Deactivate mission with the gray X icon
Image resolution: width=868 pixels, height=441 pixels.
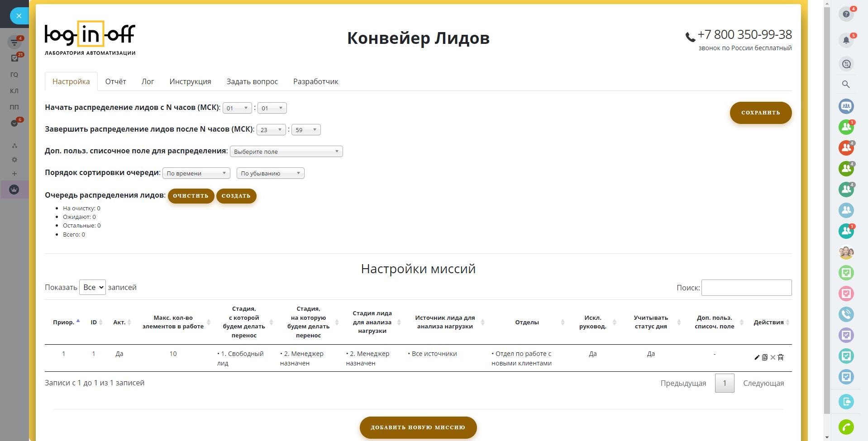pos(773,357)
